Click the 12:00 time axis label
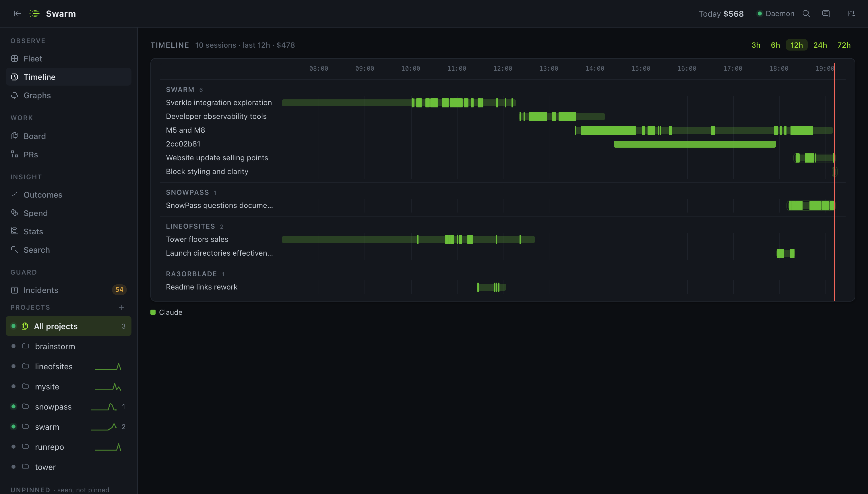This screenshot has height=494, width=868. (503, 69)
